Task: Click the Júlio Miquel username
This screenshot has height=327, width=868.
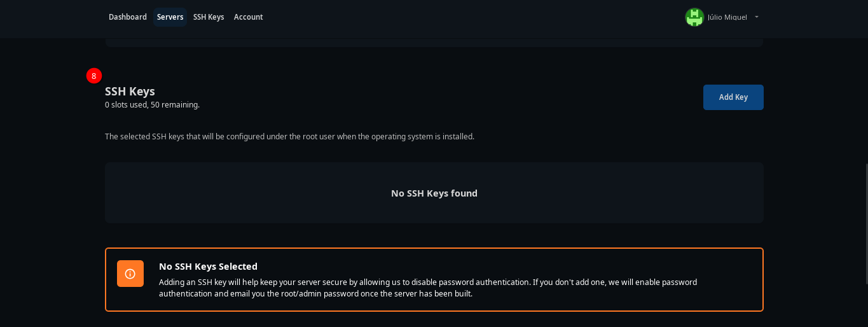Action: [x=727, y=17]
